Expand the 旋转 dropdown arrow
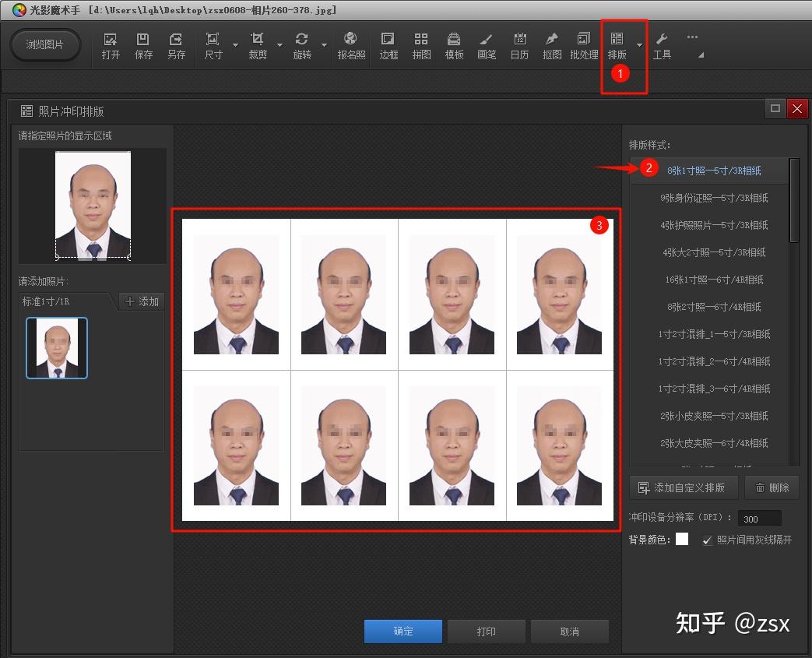812x658 pixels. [x=324, y=45]
